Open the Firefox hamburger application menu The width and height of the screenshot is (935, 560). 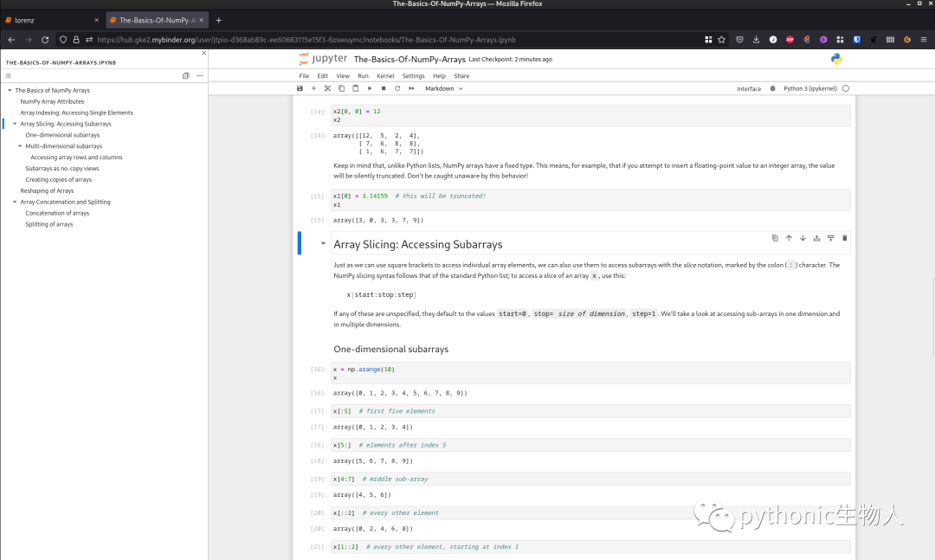[x=924, y=39]
